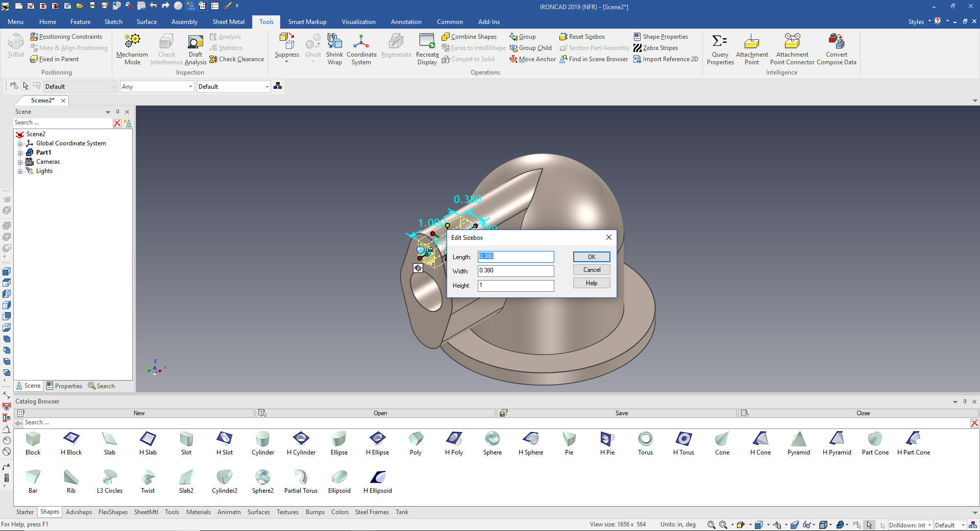Activate the TriBall tool
The image size is (980, 531).
click(16, 46)
